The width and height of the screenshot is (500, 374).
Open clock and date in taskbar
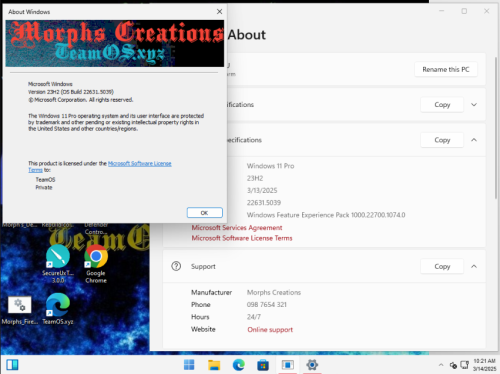(x=484, y=365)
